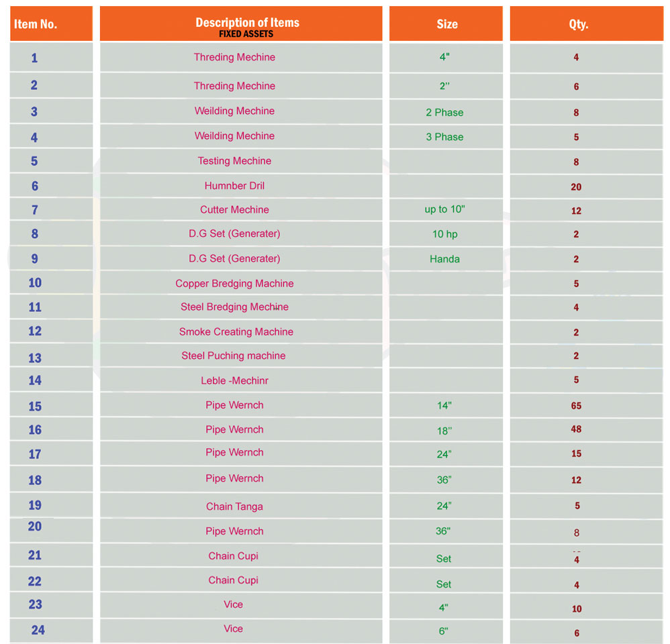Click the quantity value 65
This screenshot has width=670, height=644.
coord(576,406)
